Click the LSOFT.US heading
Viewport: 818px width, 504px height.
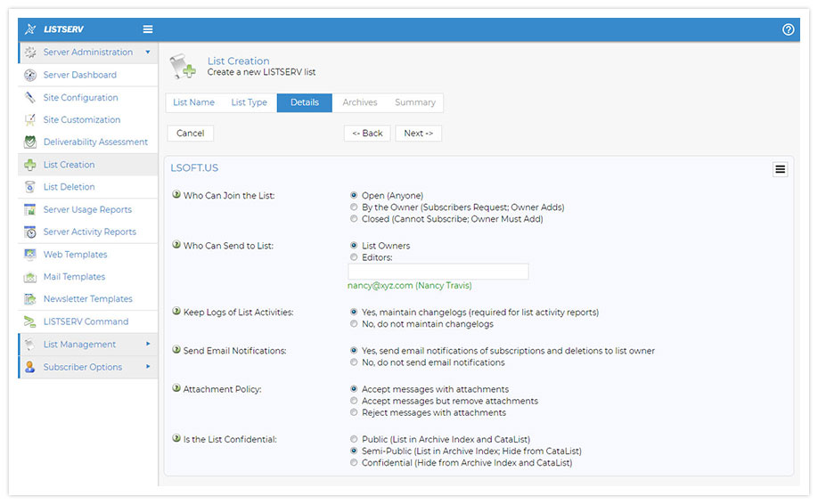point(194,167)
